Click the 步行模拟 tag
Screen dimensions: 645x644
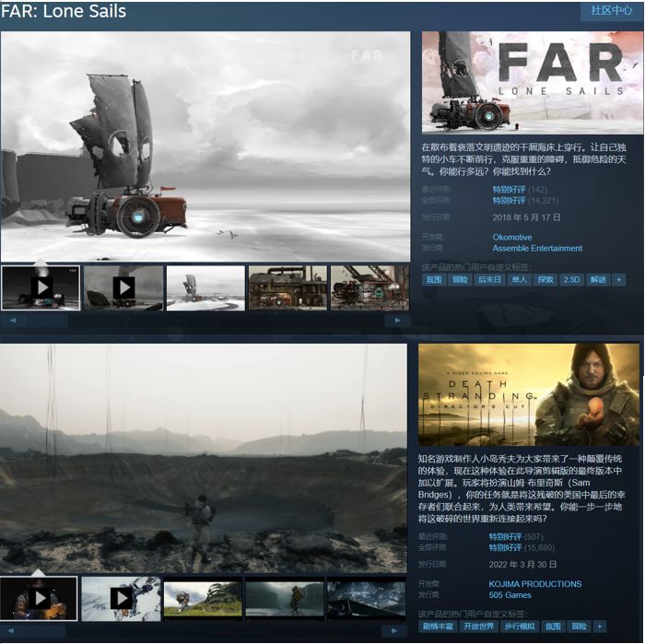[x=519, y=626]
